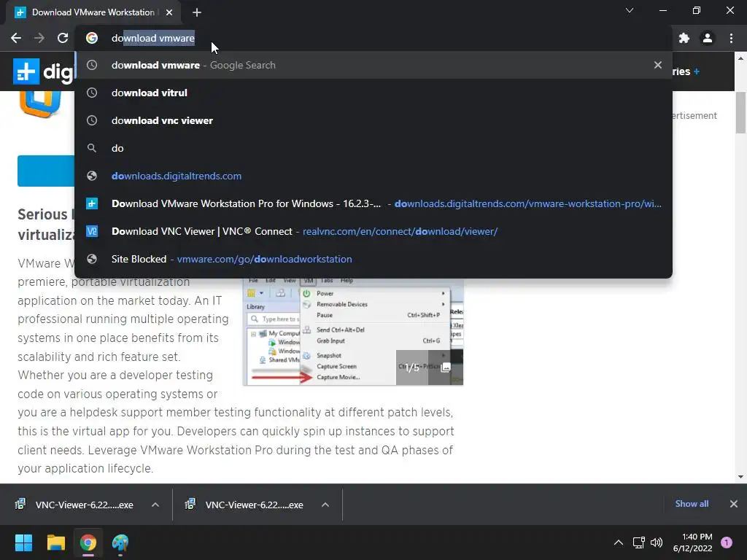Show hidden system tray icons
Screen dimensions: 747x560
pos(619,542)
